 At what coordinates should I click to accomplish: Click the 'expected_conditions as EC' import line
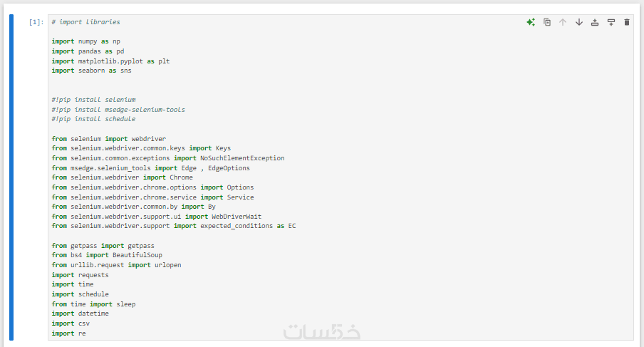coord(173,226)
